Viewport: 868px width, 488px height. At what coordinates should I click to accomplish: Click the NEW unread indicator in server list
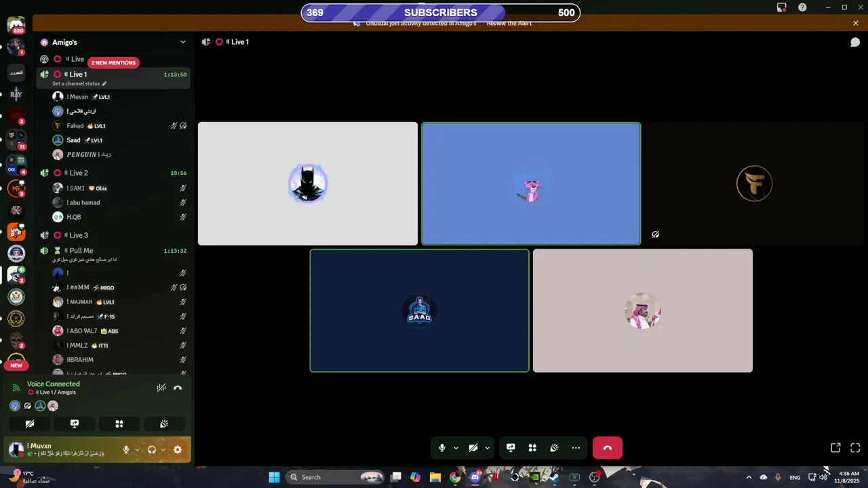point(16,365)
